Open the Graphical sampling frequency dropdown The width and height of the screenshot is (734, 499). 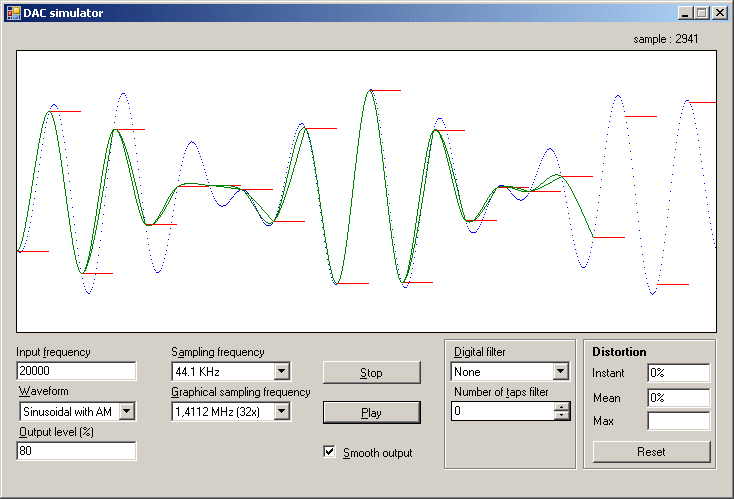281,412
